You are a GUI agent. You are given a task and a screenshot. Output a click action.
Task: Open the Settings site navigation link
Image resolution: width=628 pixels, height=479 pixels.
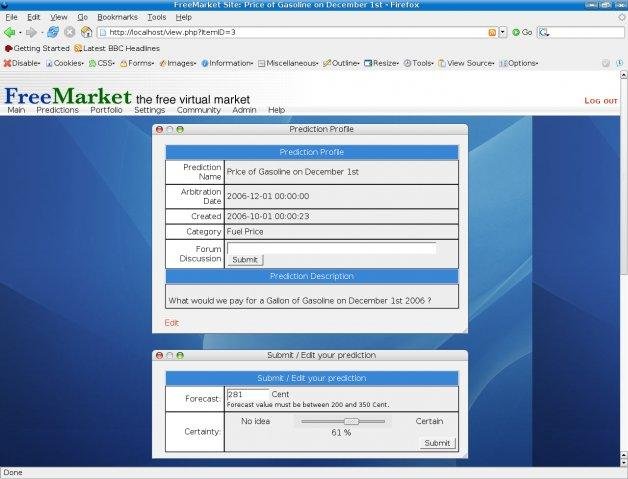149,110
